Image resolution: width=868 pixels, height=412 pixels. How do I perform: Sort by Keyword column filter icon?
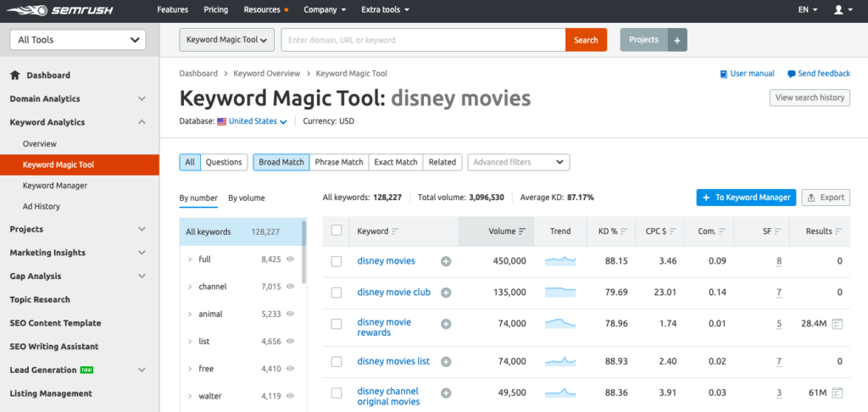(395, 231)
